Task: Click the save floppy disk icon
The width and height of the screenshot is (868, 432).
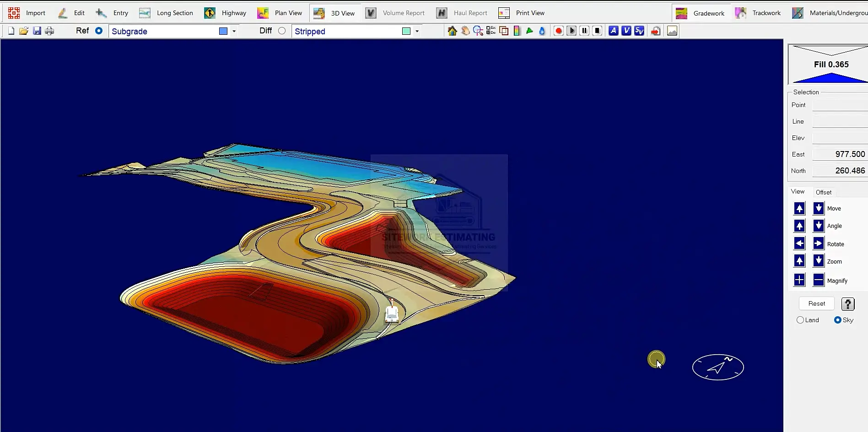Action: pos(37,31)
